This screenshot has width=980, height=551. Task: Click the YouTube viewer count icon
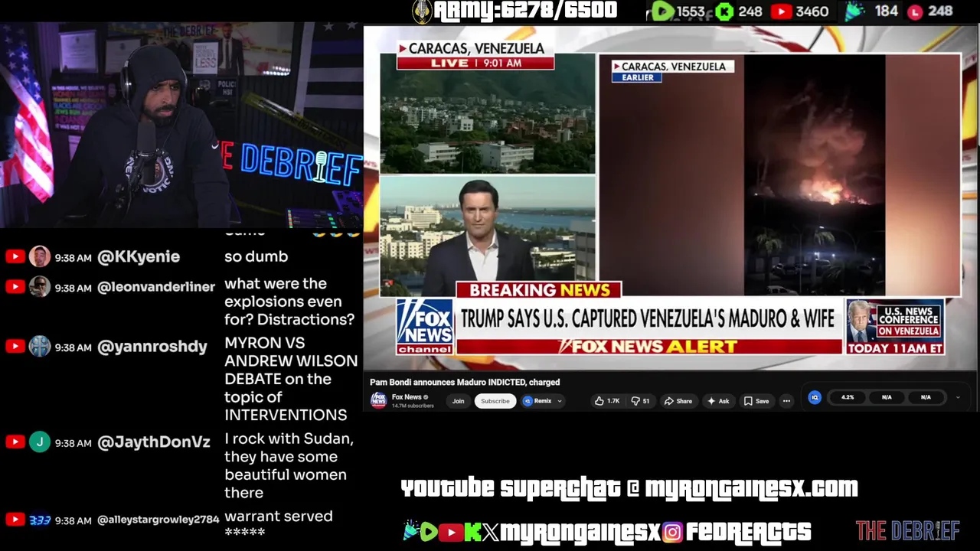[x=781, y=11]
